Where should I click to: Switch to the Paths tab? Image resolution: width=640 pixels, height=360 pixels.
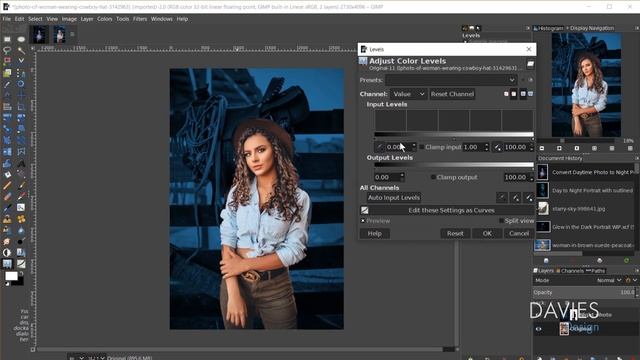pos(596,271)
